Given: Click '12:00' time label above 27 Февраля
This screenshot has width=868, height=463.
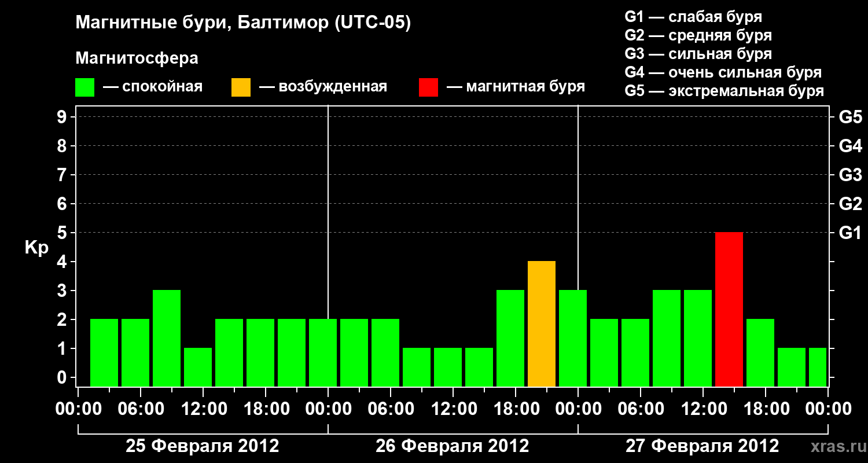Looking at the screenshot, I should click(x=703, y=409).
